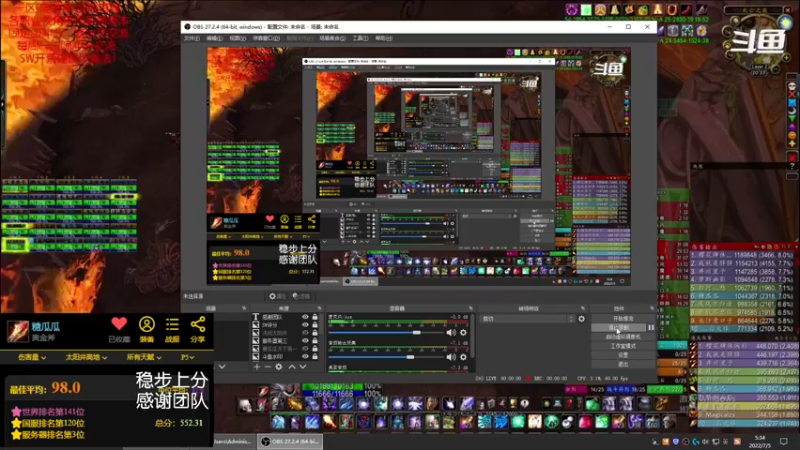This screenshot has height=450, width=800.
Task: Mute the 音频输出采集 speaker icon
Action: click(451, 357)
